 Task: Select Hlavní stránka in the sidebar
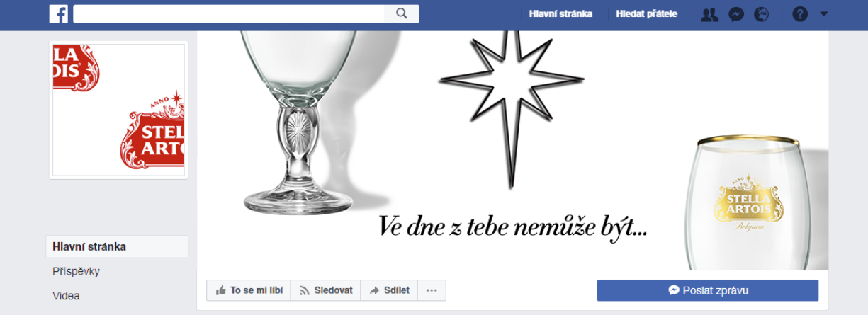pos(117,247)
